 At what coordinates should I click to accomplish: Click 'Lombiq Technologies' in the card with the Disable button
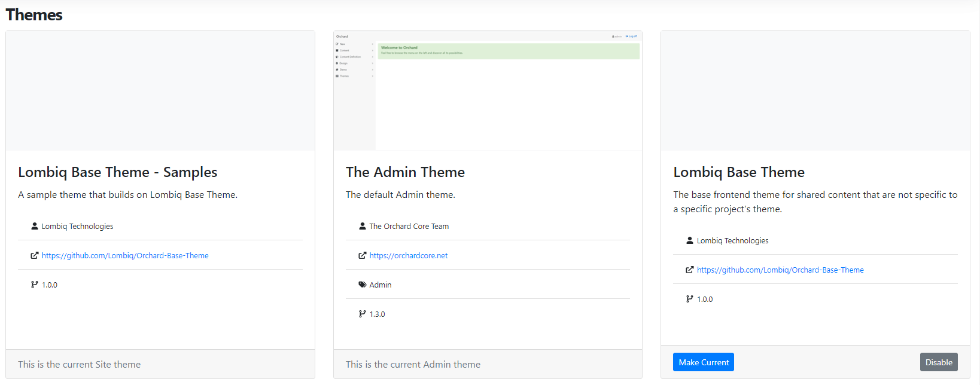(732, 240)
